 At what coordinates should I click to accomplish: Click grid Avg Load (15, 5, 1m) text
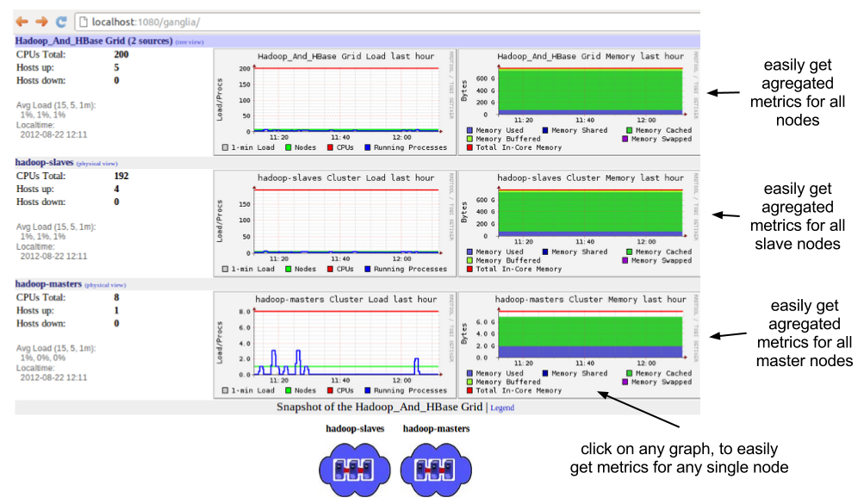click(56, 105)
